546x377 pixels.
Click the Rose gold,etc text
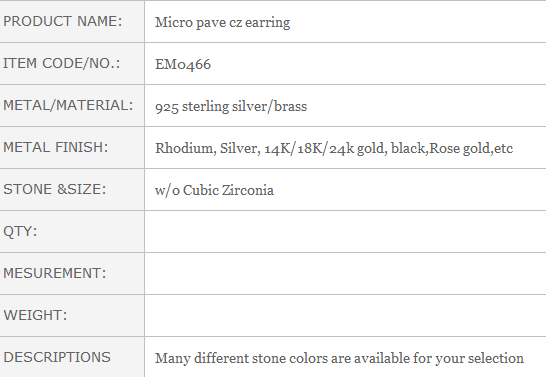click(x=471, y=149)
